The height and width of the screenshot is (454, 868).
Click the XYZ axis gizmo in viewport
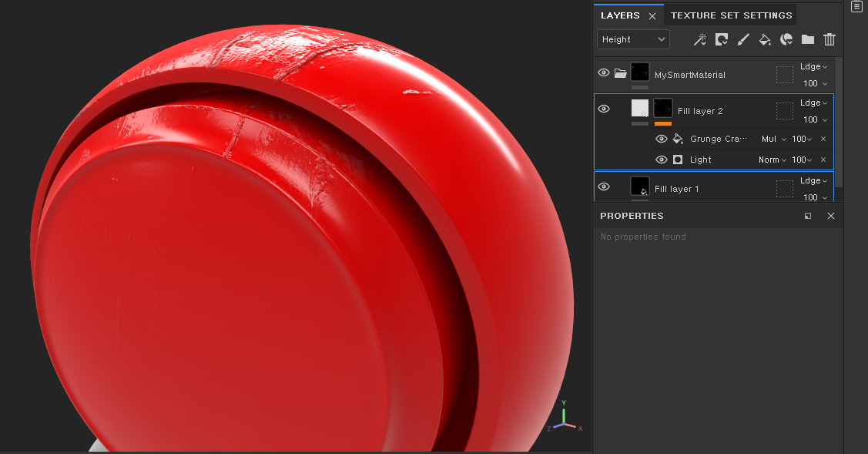(565, 418)
